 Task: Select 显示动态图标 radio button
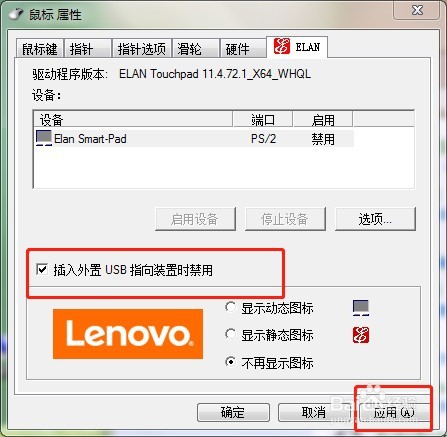point(230,307)
